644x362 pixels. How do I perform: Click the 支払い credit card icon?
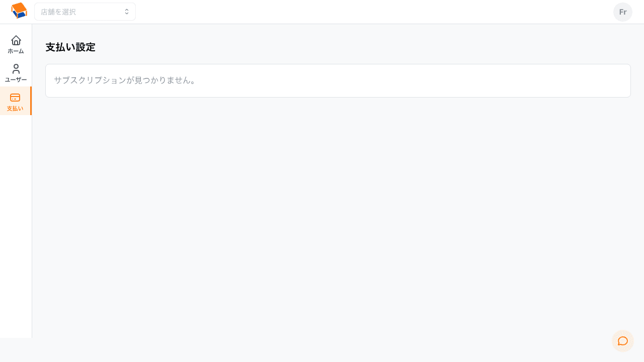coord(15,98)
